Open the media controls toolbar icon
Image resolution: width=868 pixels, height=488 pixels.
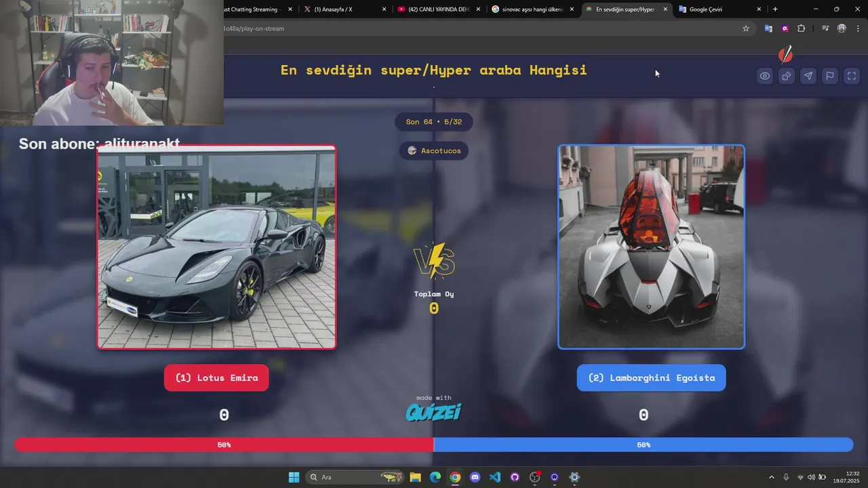coord(825,28)
